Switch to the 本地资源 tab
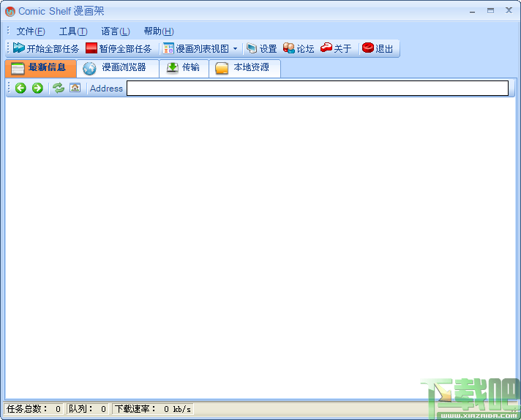 pyautogui.click(x=244, y=69)
